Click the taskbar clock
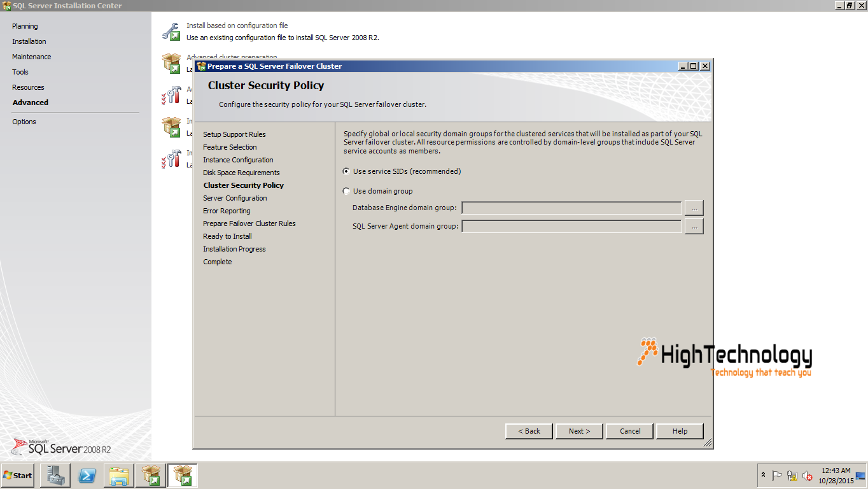 (x=836, y=476)
